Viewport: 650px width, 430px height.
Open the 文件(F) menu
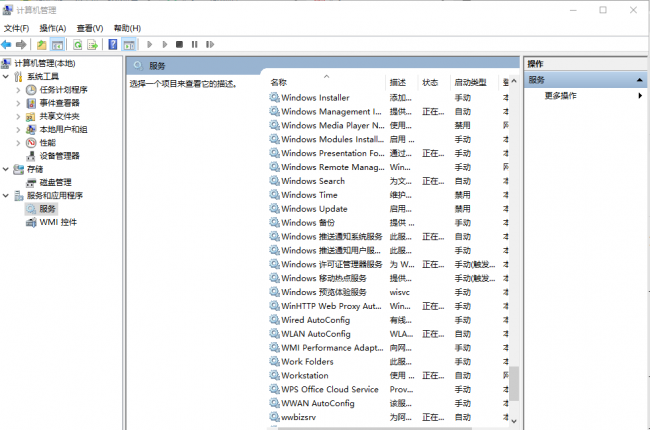pos(17,28)
